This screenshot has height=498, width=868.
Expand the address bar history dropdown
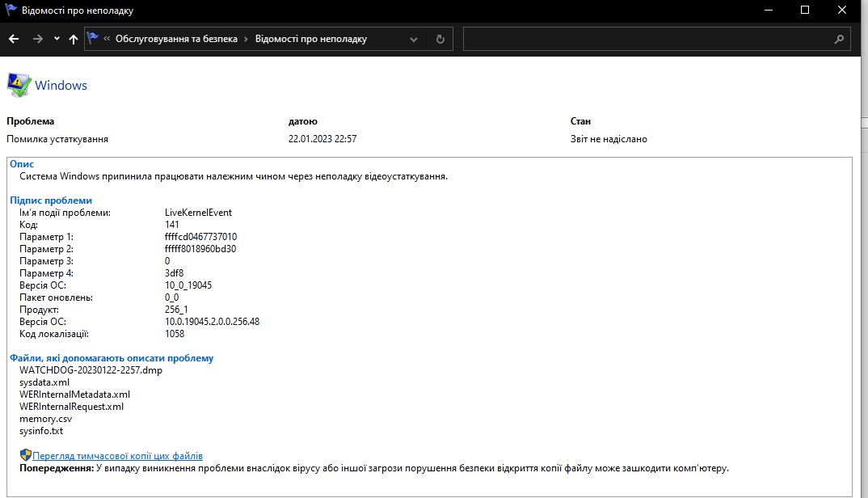tap(413, 40)
